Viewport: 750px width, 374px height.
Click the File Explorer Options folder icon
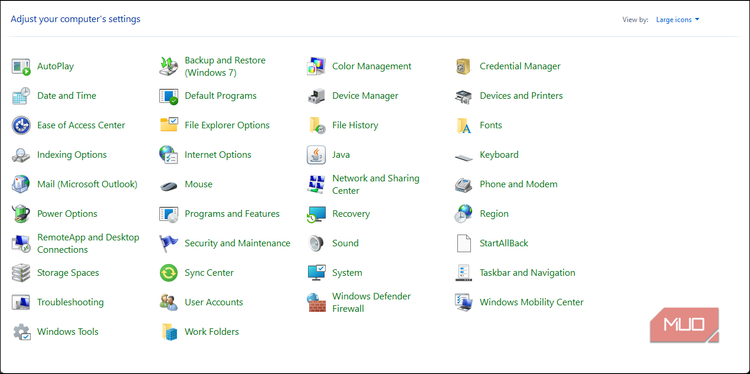[168, 125]
